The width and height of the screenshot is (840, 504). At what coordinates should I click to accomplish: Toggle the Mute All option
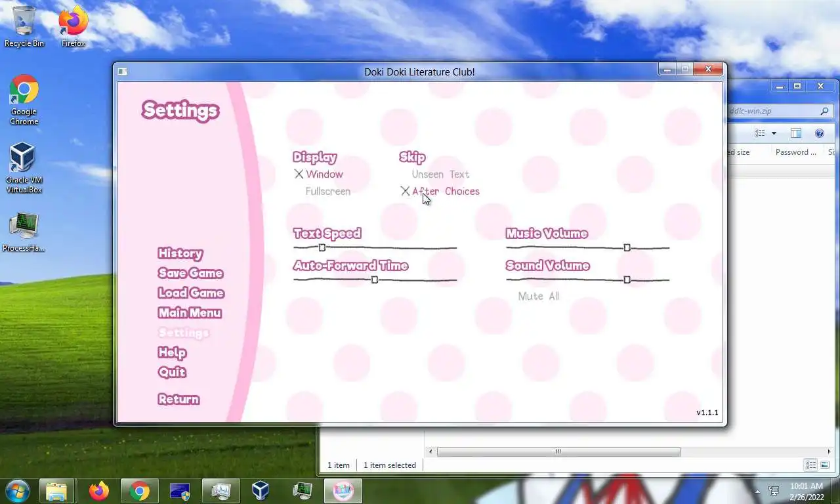point(538,296)
